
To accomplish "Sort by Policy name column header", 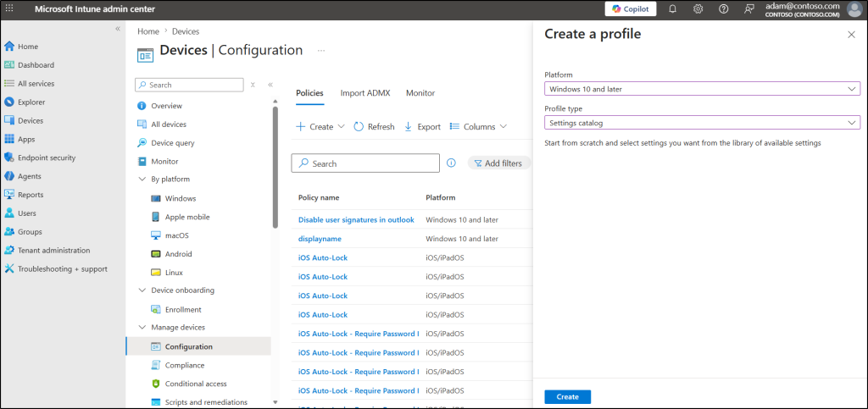I will (319, 197).
